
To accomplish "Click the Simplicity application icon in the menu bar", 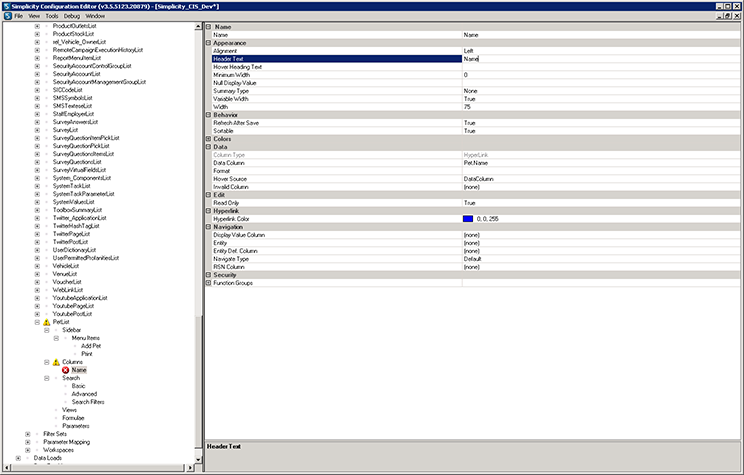I will pos(8,16).
